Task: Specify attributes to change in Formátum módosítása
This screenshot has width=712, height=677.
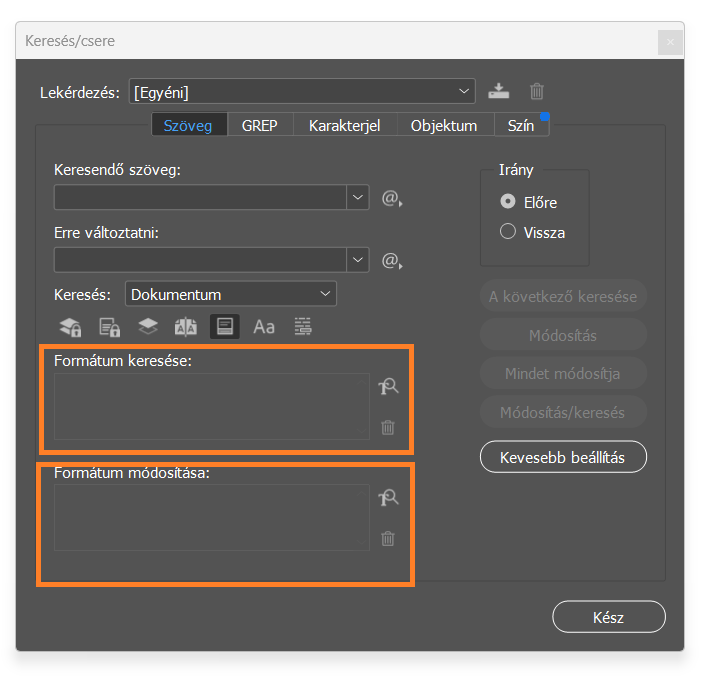Action: coord(388,498)
